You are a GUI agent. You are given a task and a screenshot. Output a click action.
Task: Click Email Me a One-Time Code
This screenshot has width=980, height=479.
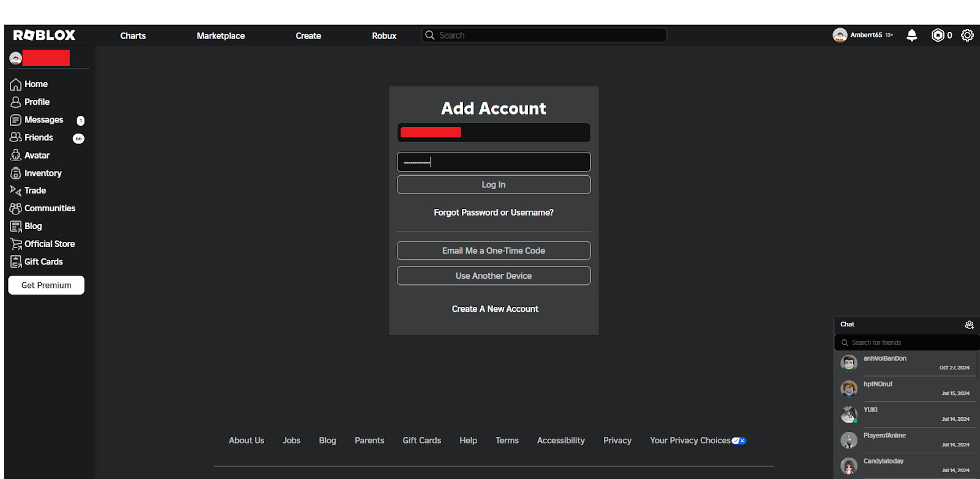(x=494, y=251)
